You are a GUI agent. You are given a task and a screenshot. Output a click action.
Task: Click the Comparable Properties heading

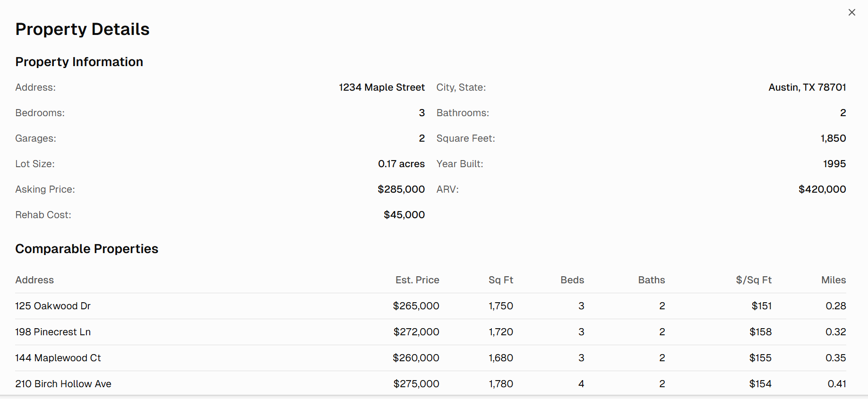coord(86,249)
